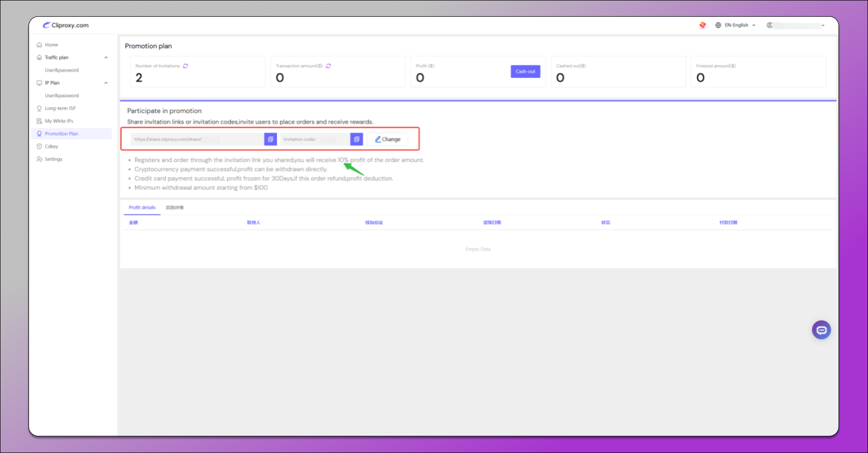This screenshot has height=453, width=868.
Task: Select the 付款日期 column header
Action: (x=728, y=223)
